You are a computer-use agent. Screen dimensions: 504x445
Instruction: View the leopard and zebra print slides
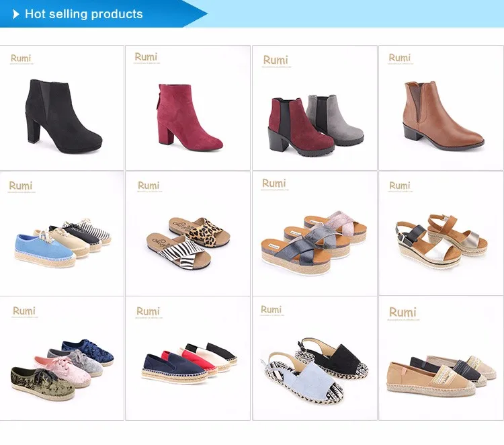click(x=187, y=233)
